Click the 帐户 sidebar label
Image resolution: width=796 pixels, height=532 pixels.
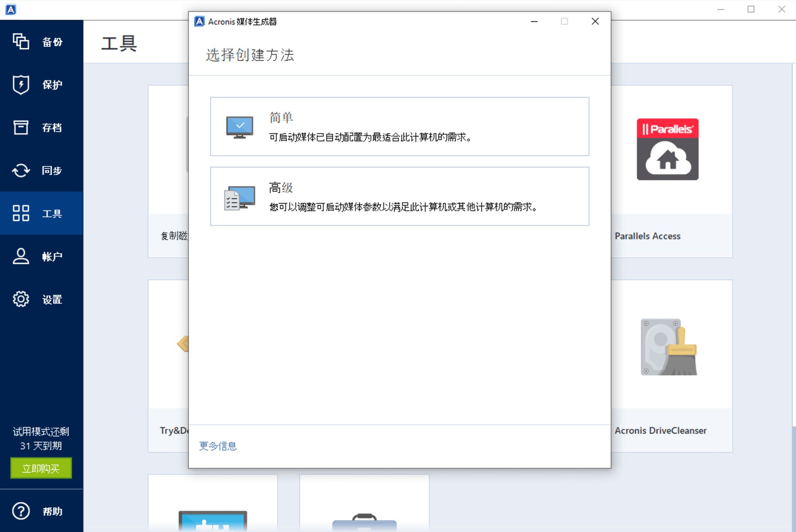pyautogui.click(x=53, y=257)
